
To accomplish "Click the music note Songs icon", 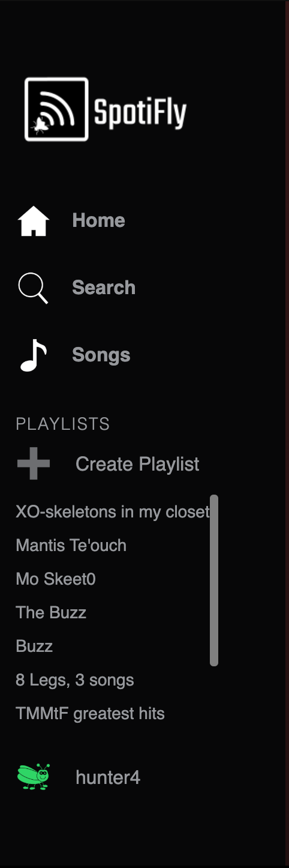I will [34, 355].
